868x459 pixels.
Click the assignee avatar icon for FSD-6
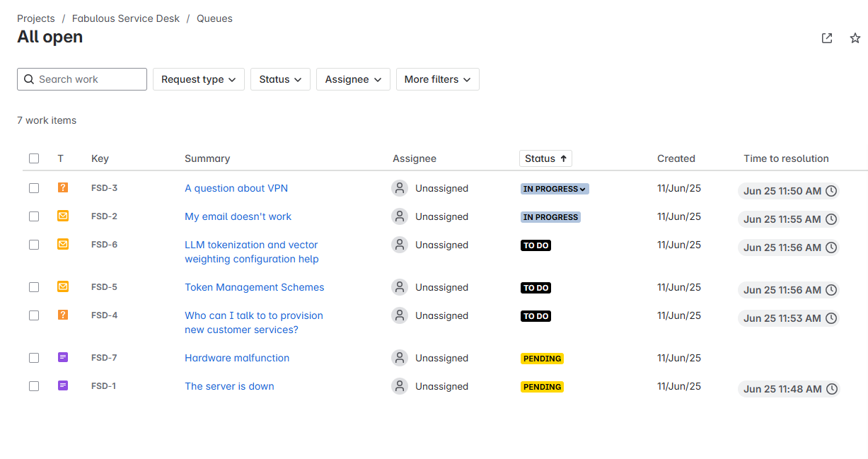click(400, 245)
